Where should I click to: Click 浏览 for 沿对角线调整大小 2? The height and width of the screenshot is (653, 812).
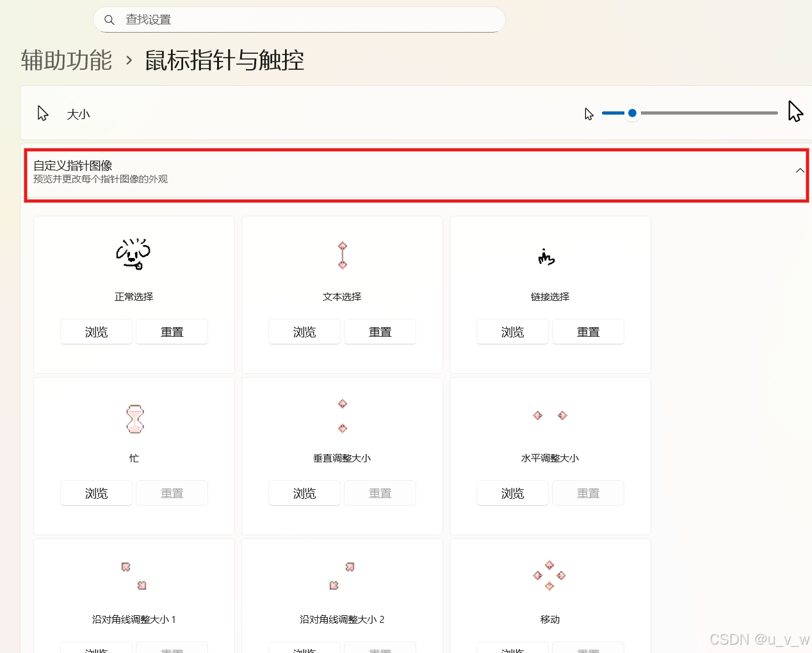pyautogui.click(x=304, y=650)
